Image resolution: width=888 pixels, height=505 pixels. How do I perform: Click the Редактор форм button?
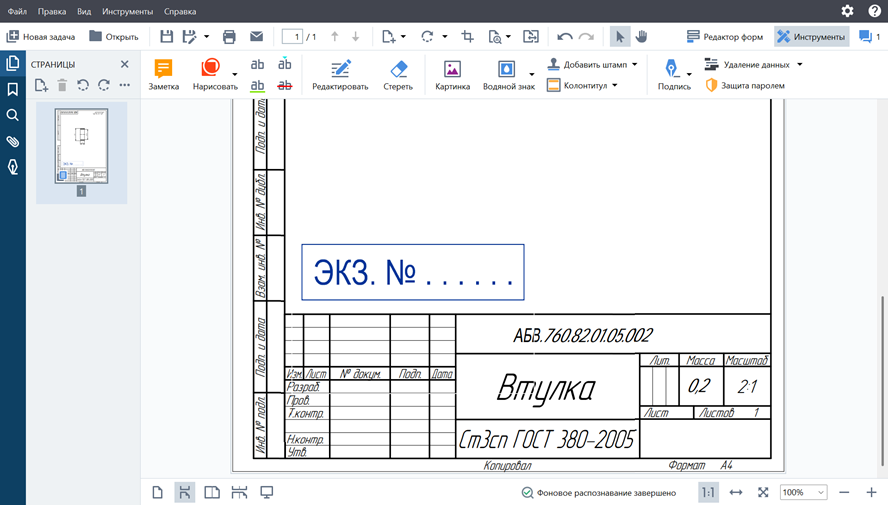[726, 37]
